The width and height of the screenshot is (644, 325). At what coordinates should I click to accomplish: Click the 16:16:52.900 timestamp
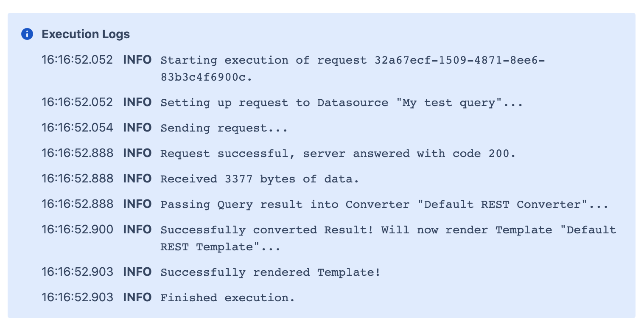(77, 230)
